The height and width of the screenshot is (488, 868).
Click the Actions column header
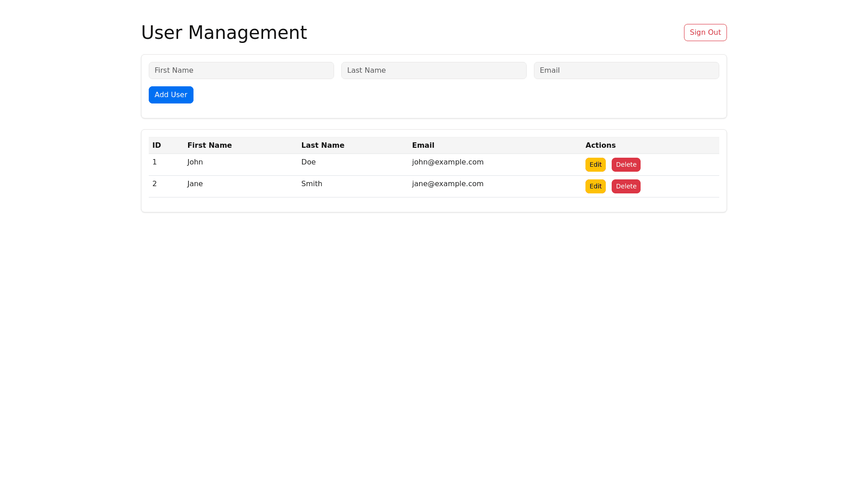pos(600,145)
